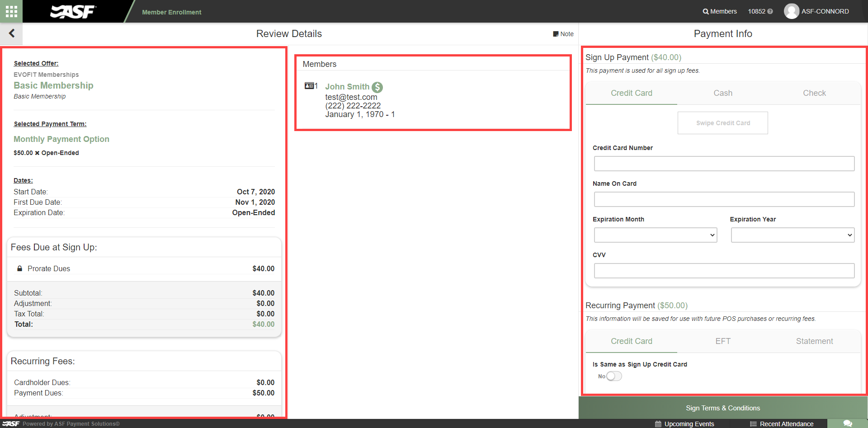The height and width of the screenshot is (428, 868).
Task: Click the (222) 222-2222 phone number
Action: click(x=353, y=106)
